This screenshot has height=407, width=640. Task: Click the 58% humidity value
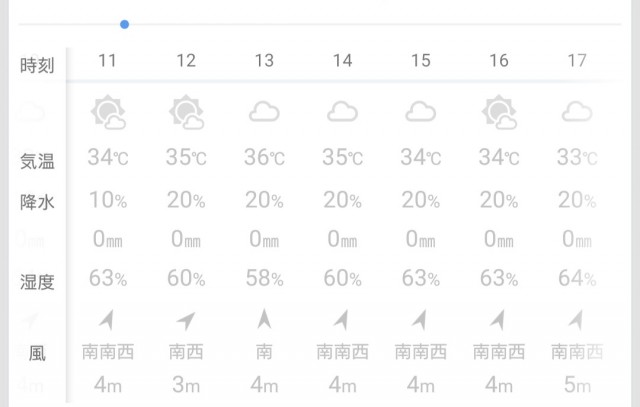pyautogui.click(x=264, y=279)
